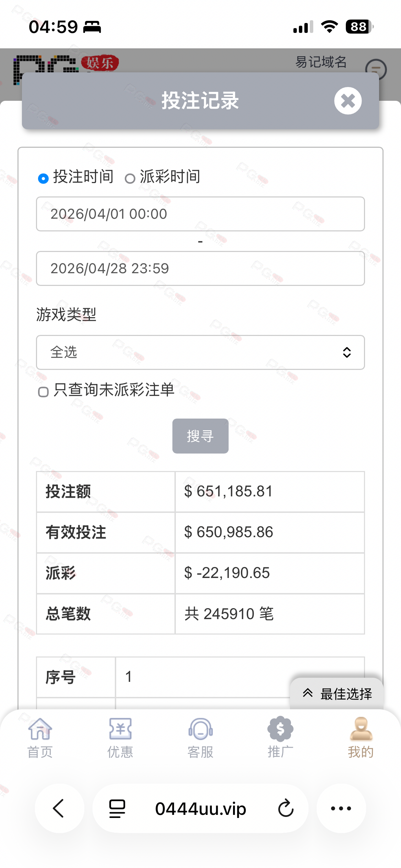The height and width of the screenshot is (868, 401).
Task: Open the 我的 profile icon
Action: point(361,730)
